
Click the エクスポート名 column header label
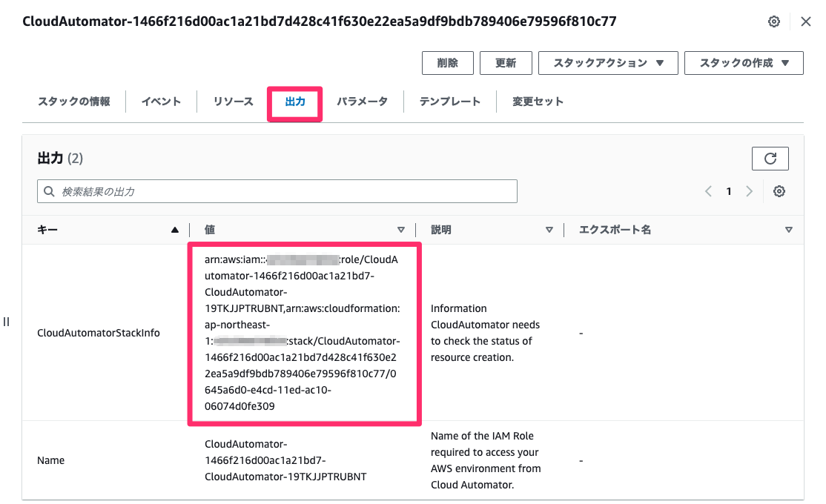[615, 230]
